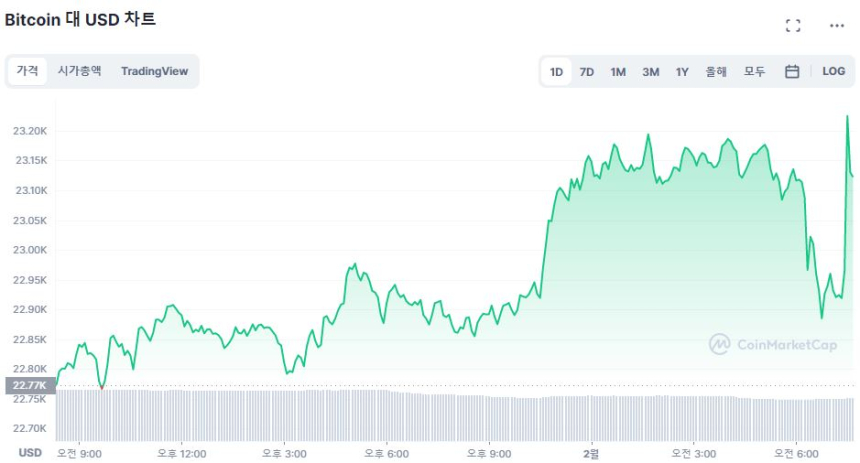This screenshot has width=860, height=463.
Task: Click the 2월 date marker on the time axis
Action: tap(590, 453)
